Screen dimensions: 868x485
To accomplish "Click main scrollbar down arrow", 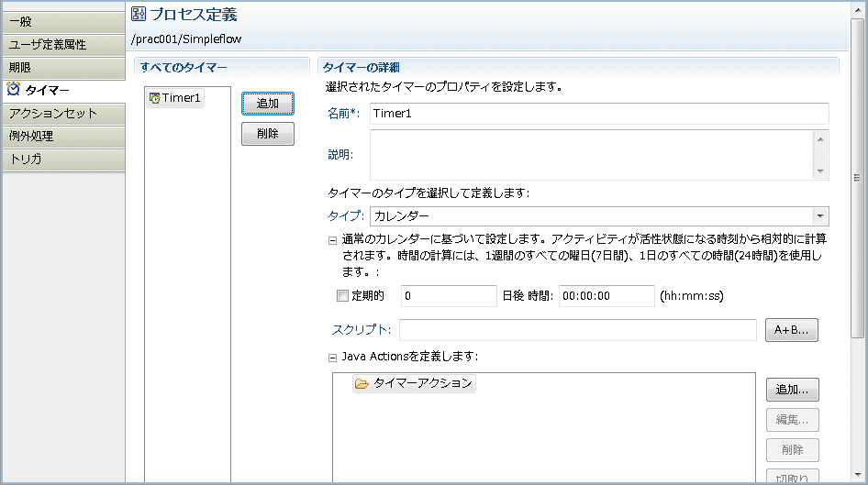I will click(x=858, y=475).
